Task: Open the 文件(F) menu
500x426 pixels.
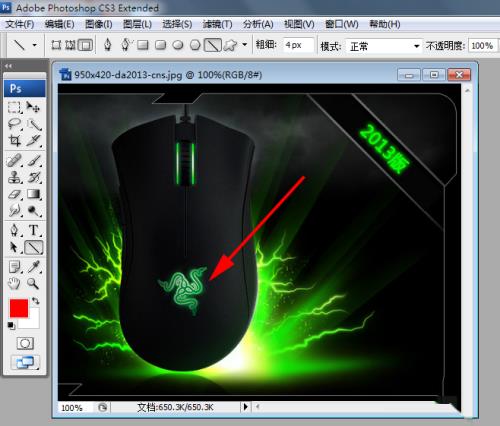Action: tap(20, 24)
